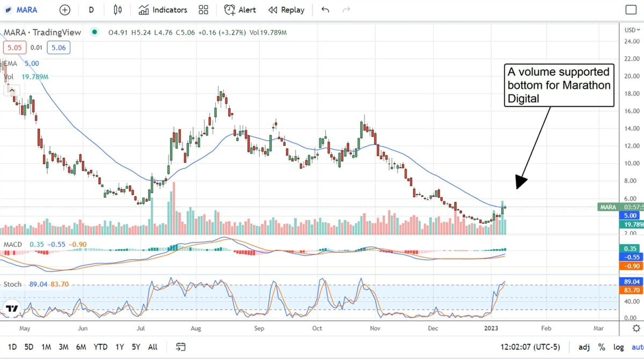This screenshot has width=644, height=359.
Task: Open the candlestick chart style picker
Action: coord(118,10)
